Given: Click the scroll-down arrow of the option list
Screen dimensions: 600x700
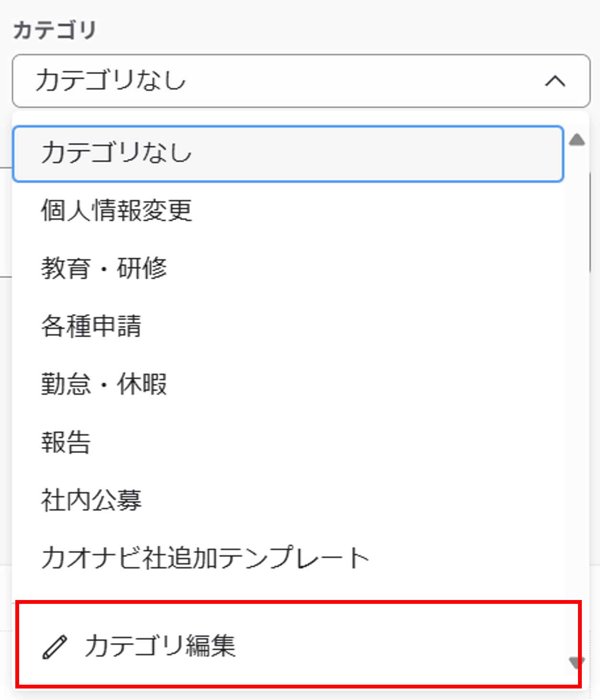Looking at the screenshot, I should click(577, 664).
